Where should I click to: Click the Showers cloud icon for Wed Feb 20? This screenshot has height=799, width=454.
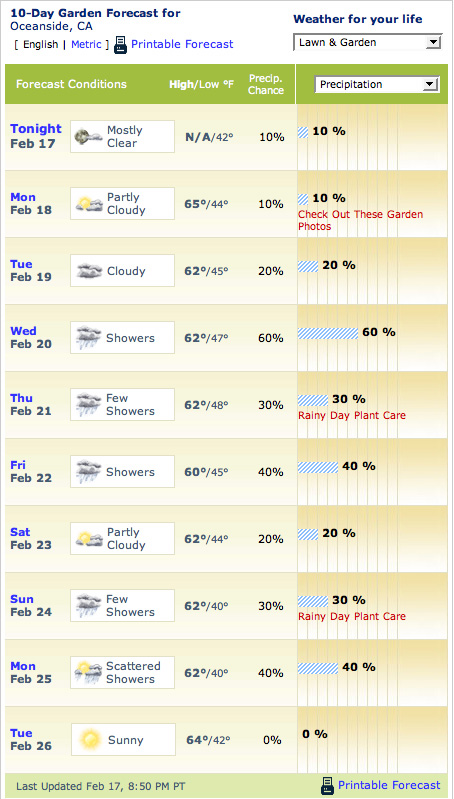(89, 337)
